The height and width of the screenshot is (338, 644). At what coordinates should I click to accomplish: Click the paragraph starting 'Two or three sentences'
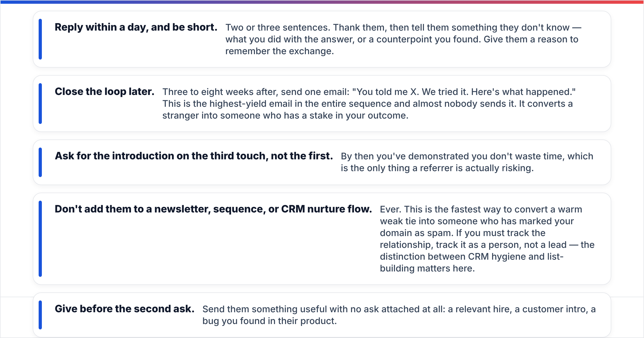tap(403, 39)
